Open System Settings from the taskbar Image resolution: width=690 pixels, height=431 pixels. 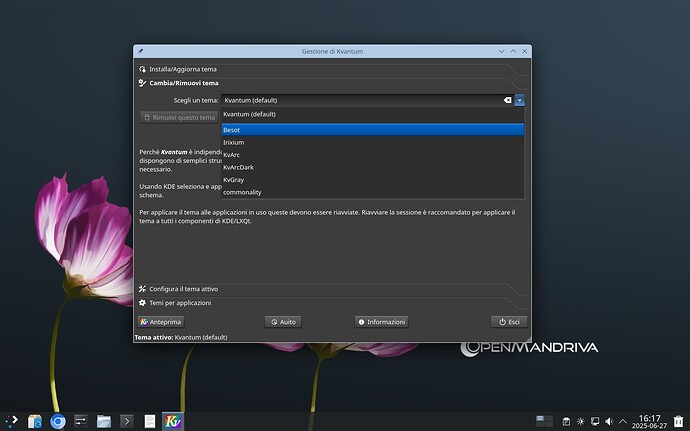(x=81, y=421)
